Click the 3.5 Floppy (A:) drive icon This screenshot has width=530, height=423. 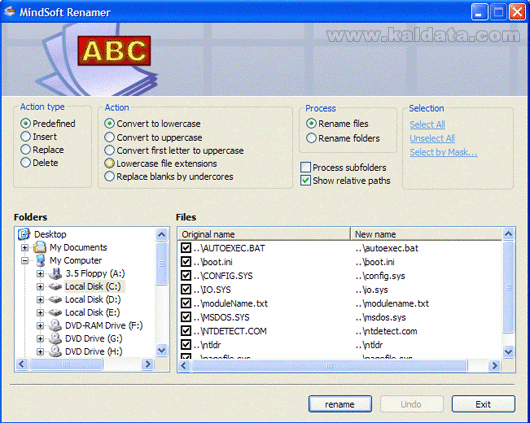point(55,273)
